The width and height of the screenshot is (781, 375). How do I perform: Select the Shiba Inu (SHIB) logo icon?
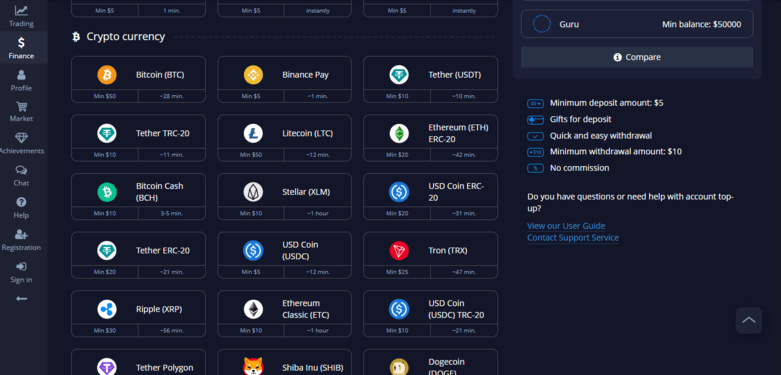(x=253, y=367)
